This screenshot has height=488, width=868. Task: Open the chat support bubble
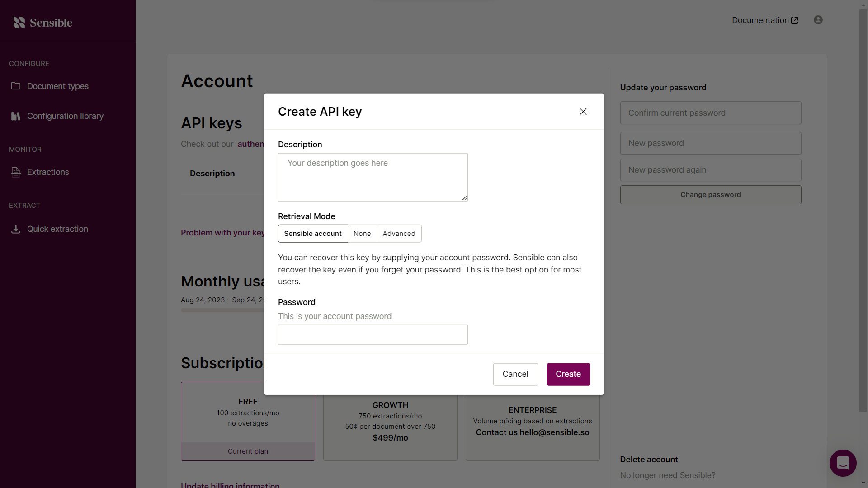click(843, 463)
